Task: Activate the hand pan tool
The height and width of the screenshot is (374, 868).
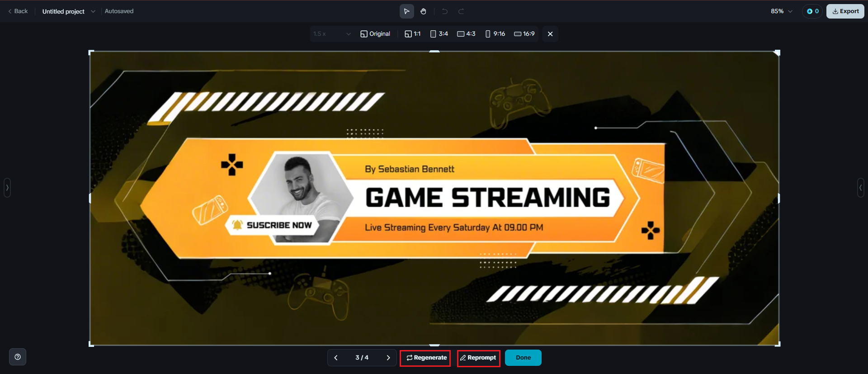Action: pos(423,11)
